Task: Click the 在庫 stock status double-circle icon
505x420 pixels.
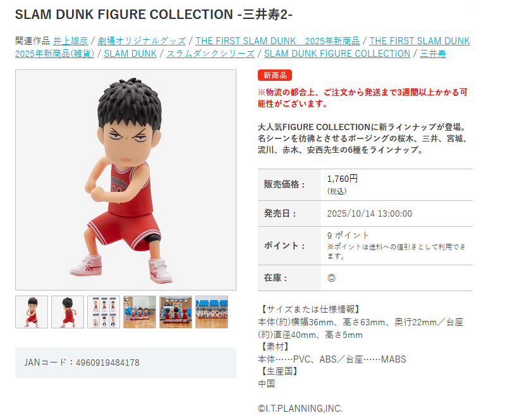Action: (x=331, y=278)
